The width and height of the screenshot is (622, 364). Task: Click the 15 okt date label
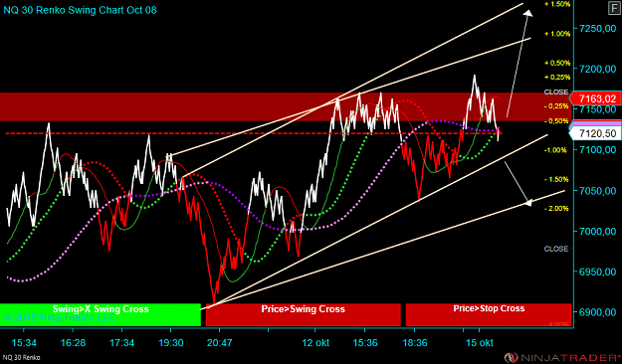pyautogui.click(x=480, y=342)
